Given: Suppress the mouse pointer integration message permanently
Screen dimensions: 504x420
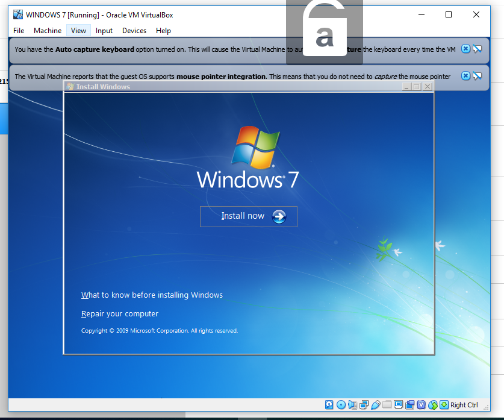Looking at the screenshot, I should click(478, 75).
